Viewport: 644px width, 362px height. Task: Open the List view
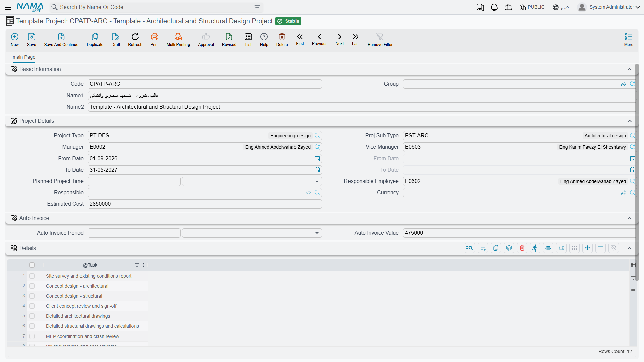248,40
